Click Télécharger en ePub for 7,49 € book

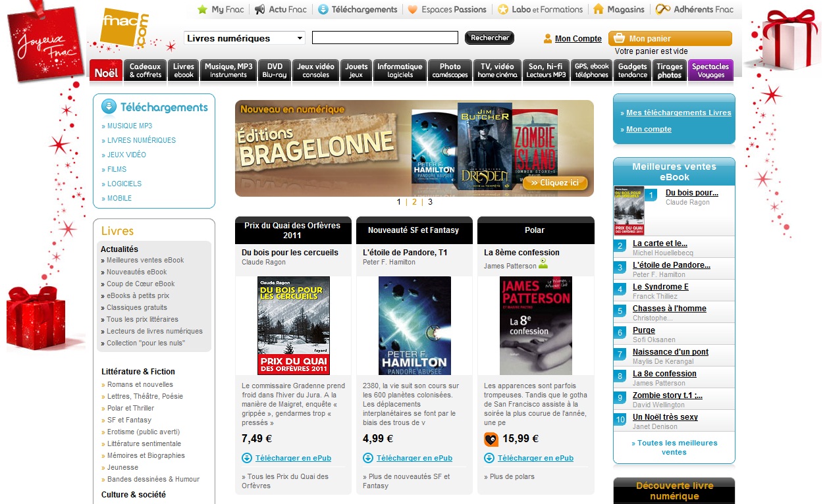coord(294,458)
